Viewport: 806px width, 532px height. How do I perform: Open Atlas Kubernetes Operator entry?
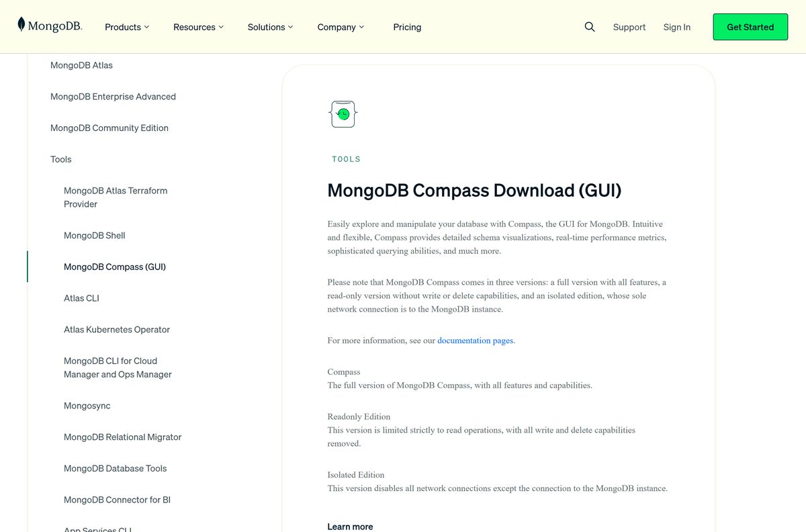pyautogui.click(x=117, y=329)
